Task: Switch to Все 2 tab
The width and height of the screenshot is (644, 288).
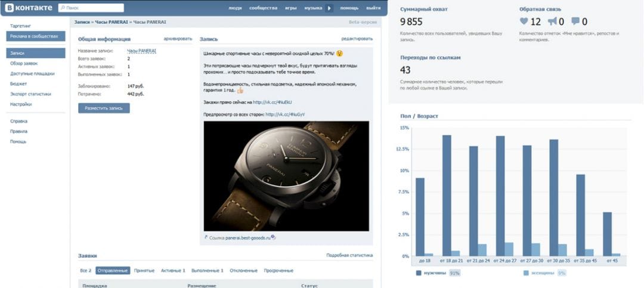Action: [x=86, y=271]
